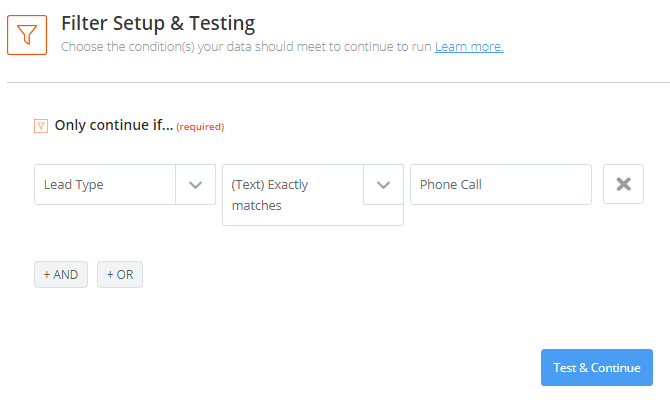Click the Lead Type text label

[x=73, y=185]
